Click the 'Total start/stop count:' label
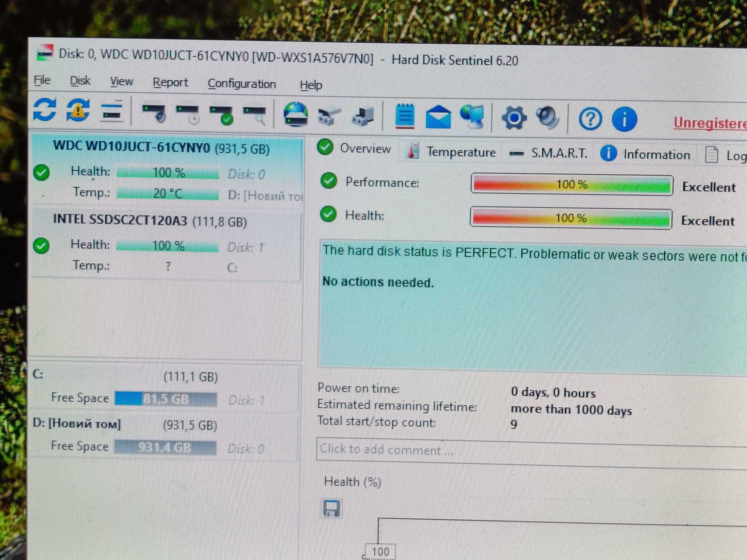 point(376,422)
